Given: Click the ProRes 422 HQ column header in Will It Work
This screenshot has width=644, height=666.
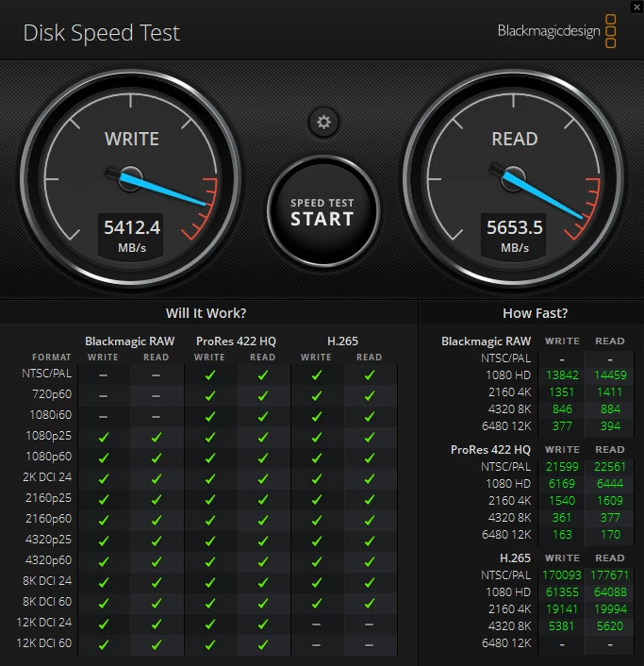Looking at the screenshot, I should tap(236, 341).
